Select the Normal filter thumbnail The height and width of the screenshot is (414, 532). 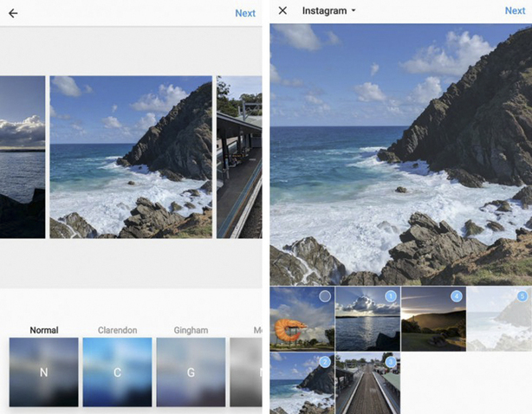tap(44, 372)
